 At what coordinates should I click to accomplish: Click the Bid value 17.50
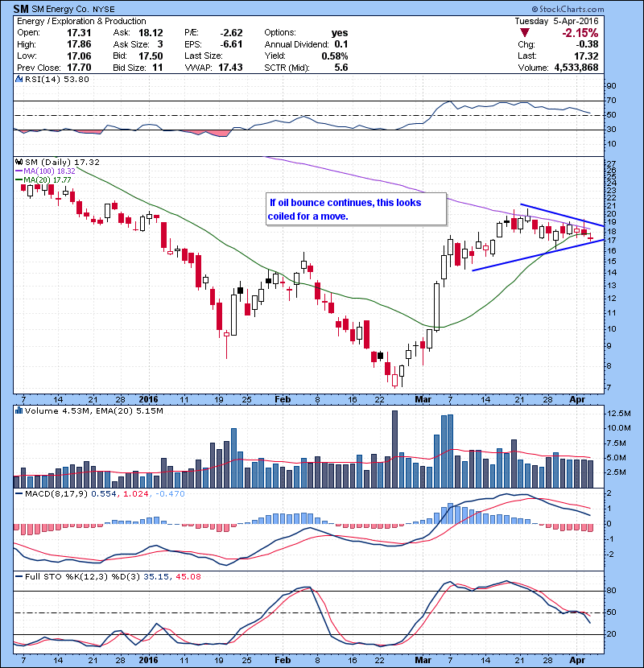pos(151,56)
